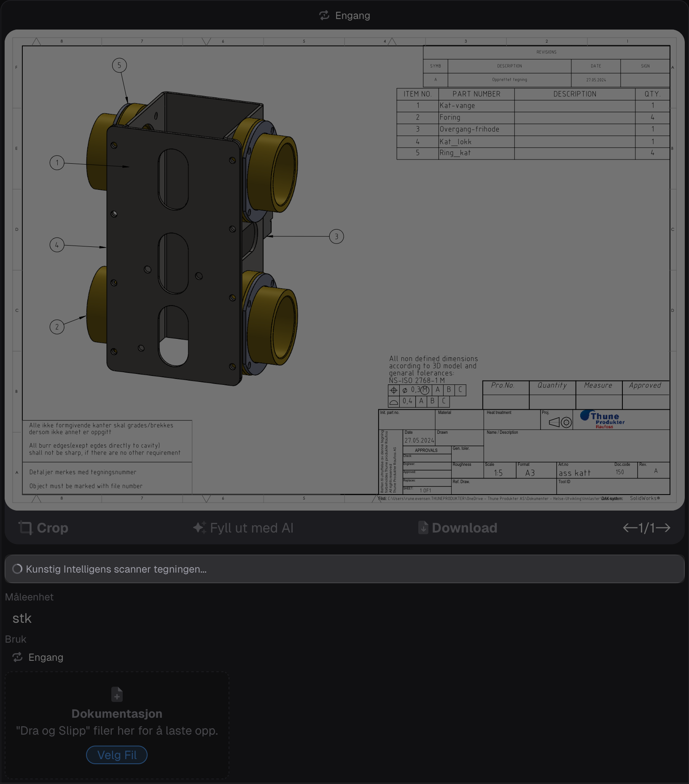Go to next page with right arrow
This screenshot has height=784, width=689.
coord(663,528)
